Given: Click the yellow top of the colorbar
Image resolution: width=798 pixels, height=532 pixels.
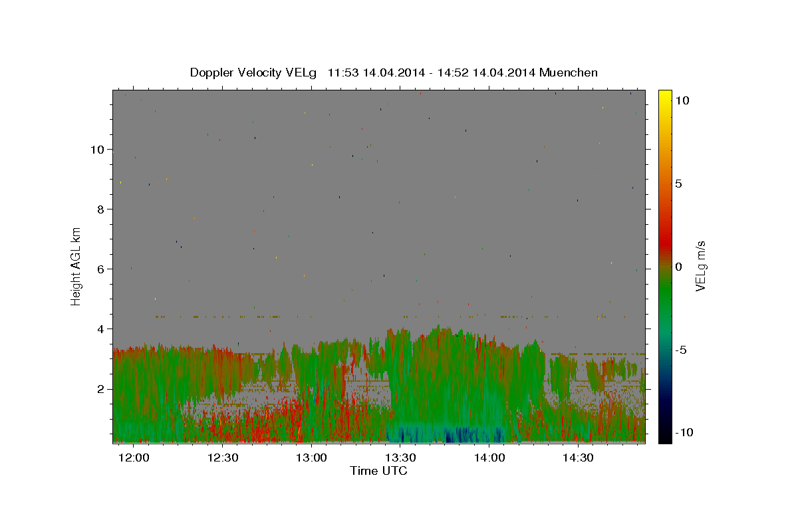Looking at the screenshot, I should click(x=665, y=94).
